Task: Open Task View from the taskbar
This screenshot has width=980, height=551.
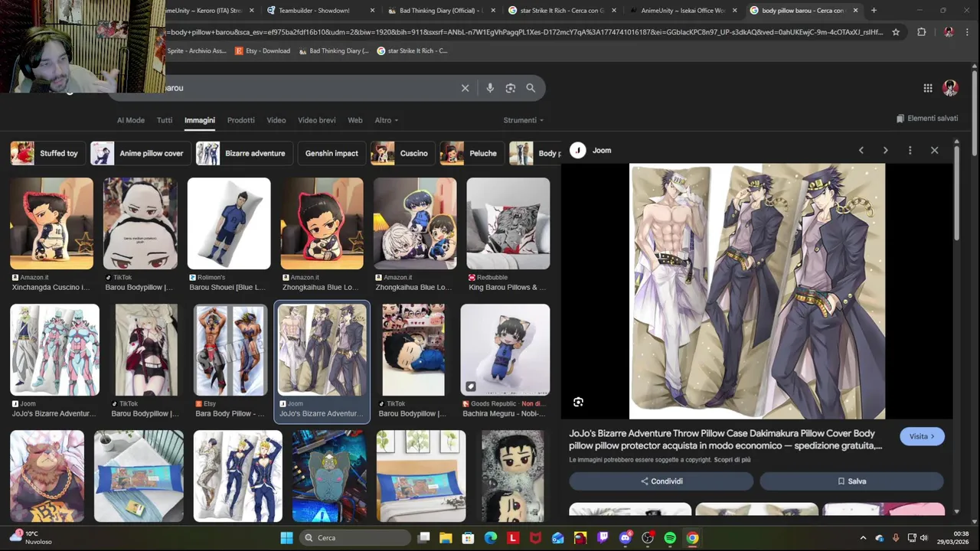Action: tap(423, 538)
